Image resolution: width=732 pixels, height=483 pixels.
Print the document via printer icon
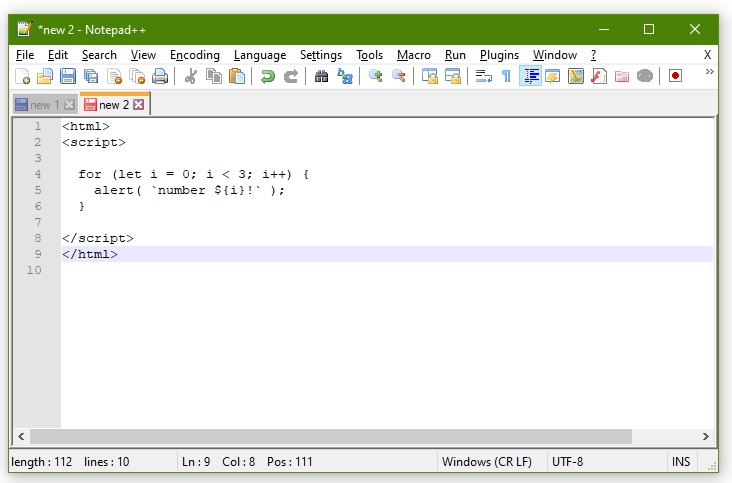pos(160,76)
